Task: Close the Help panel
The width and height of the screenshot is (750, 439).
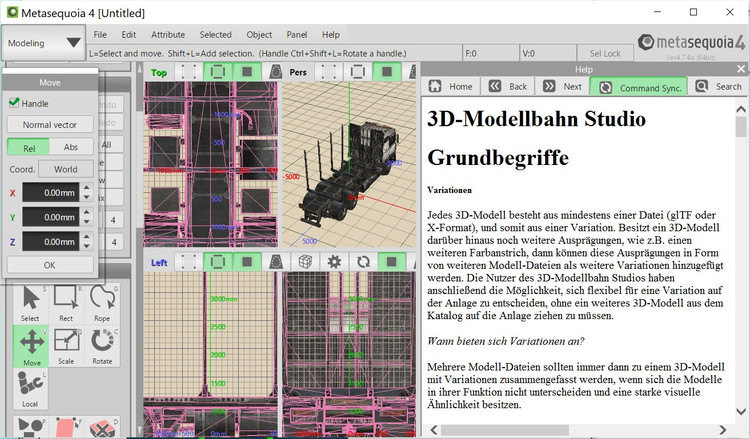Action: tap(740, 69)
